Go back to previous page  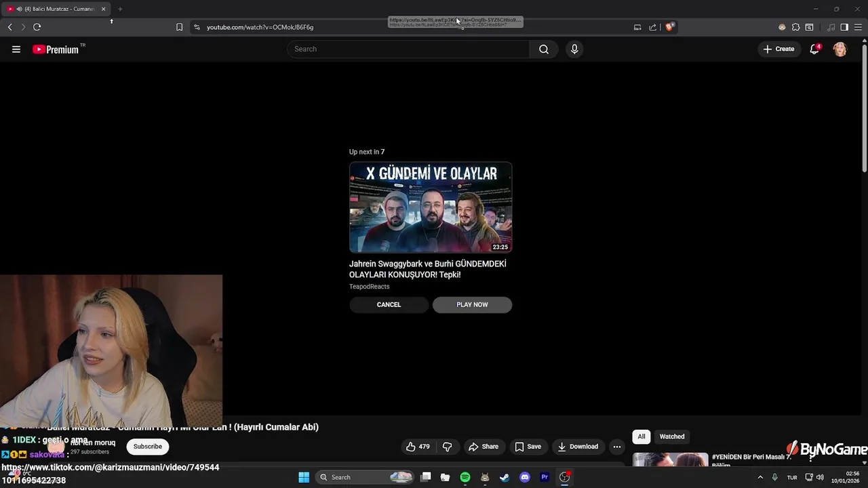pyautogui.click(x=9, y=27)
